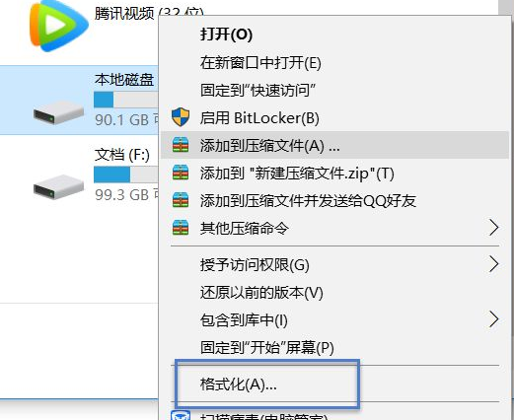Image resolution: width=514 pixels, height=420 pixels.
Task: Expand the 包含到库中(I) submenu arrow
Action: pyautogui.click(x=493, y=319)
